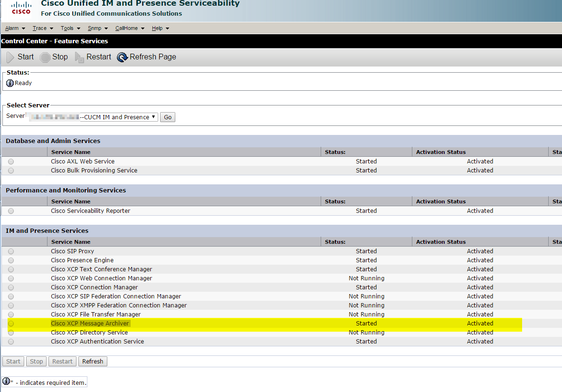Screen dimensions: 562x392
Task: Click the Cisco logo
Action: click(21, 8)
